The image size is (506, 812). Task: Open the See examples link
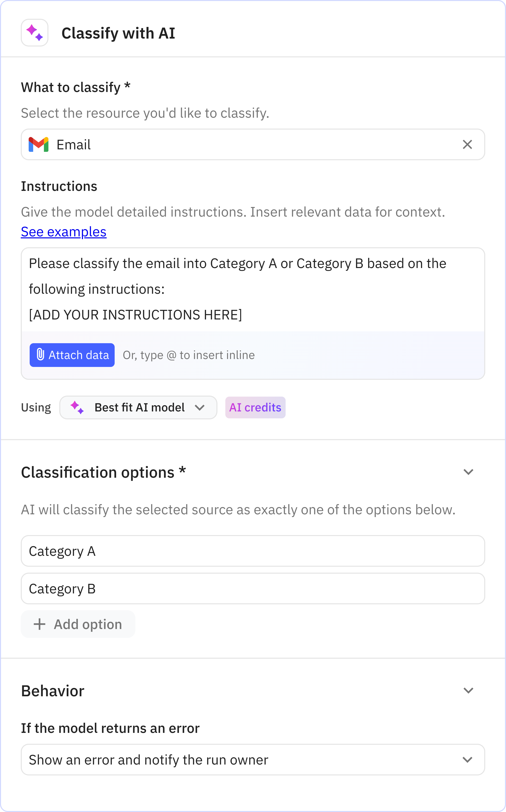pyautogui.click(x=63, y=232)
